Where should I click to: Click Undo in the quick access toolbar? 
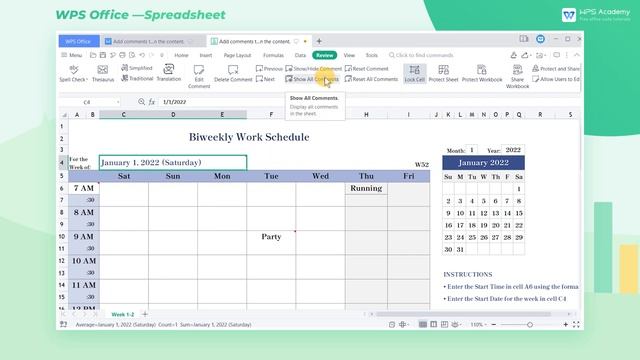pos(142,55)
